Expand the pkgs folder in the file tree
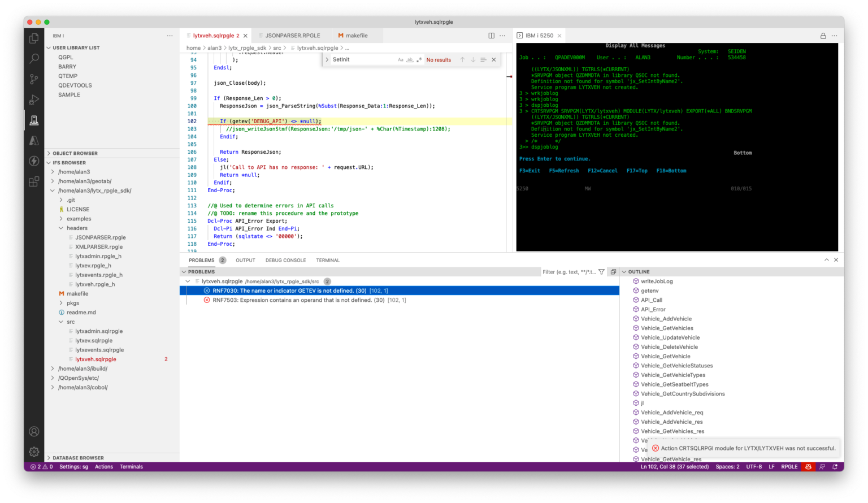 pos(72,303)
